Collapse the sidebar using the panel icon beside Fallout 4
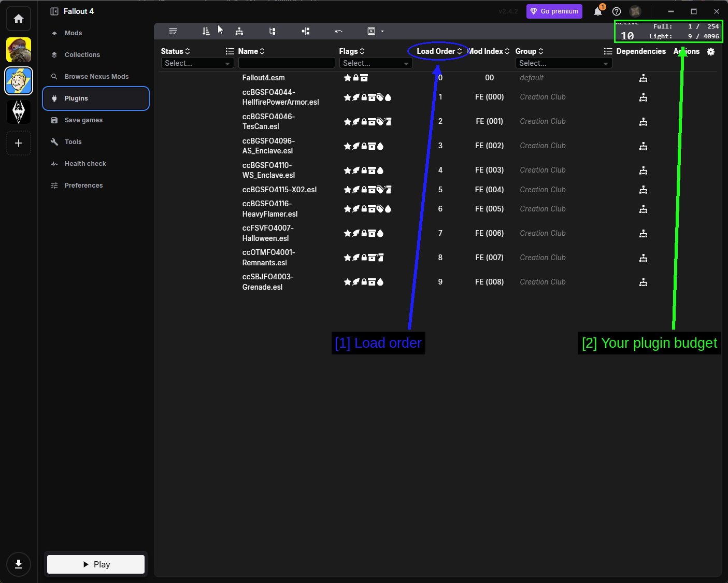The height and width of the screenshot is (583, 728). pyautogui.click(x=54, y=11)
